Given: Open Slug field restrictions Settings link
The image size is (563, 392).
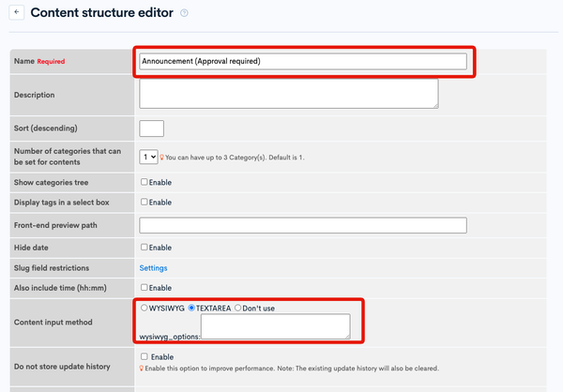Looking at the screenshot, I should pos(153,268).
